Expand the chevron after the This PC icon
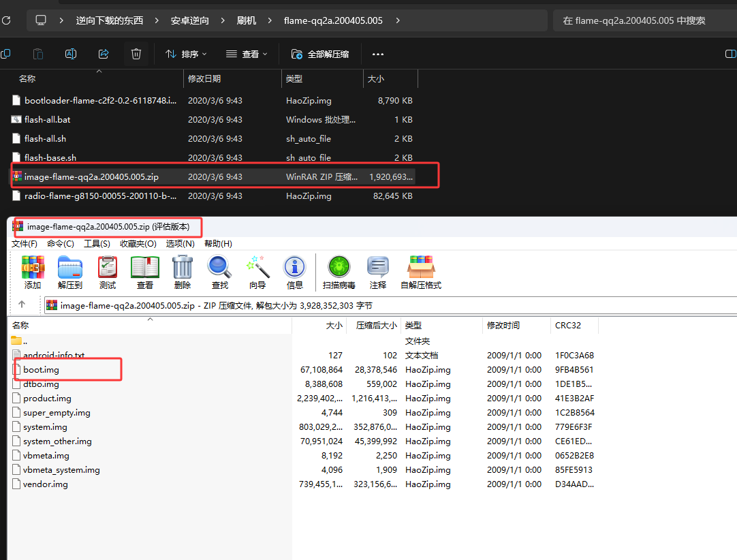 pos(61,20)
